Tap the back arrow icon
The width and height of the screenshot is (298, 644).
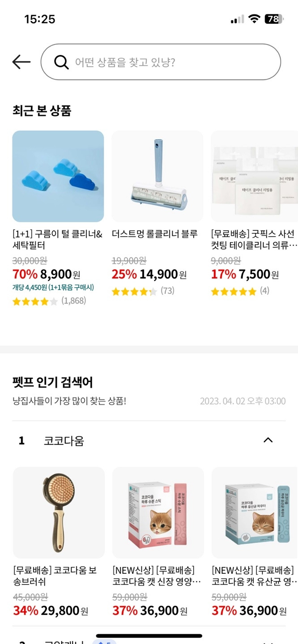click(21, 62)
